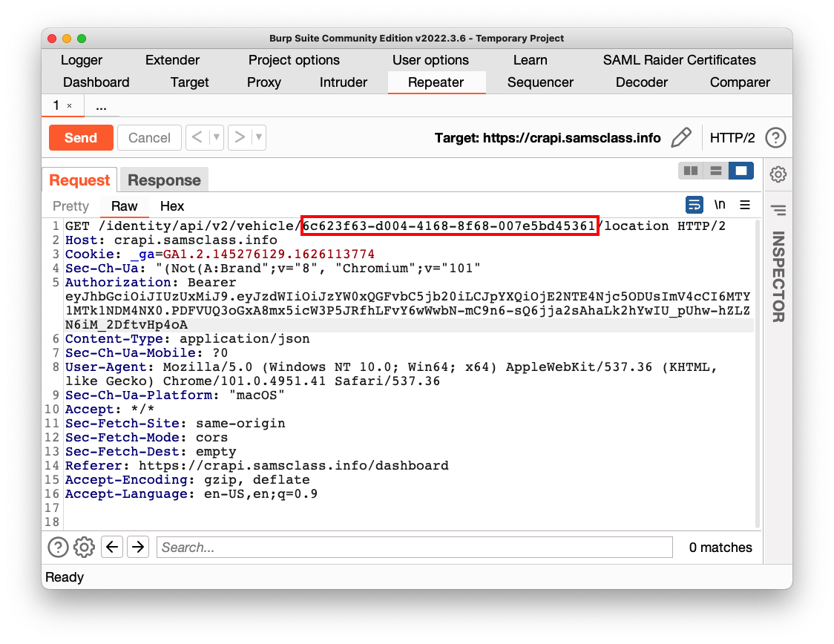Close Repeater tab 1 with the x

(69, 106)
